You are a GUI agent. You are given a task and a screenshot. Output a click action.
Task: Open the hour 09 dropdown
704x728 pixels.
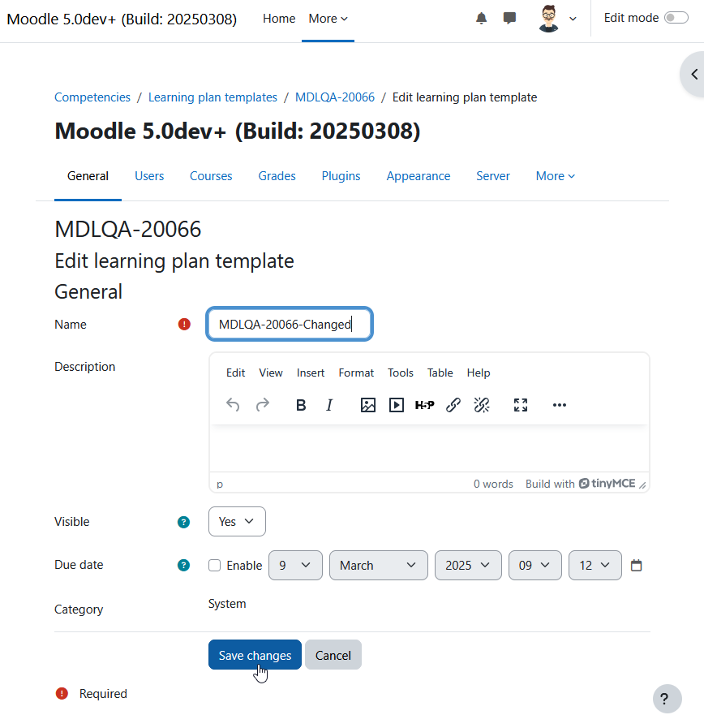[534, 565]
